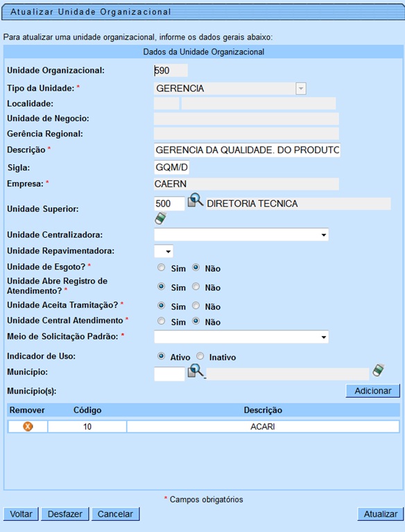Click the code cell 10
The height and width of the screenshot is (532, 405).
point(87,427)
